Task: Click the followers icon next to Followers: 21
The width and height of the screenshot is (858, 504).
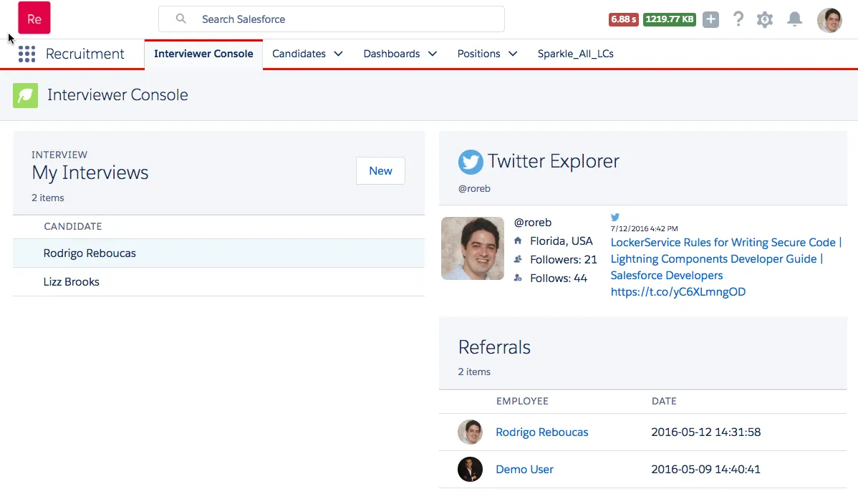Action: tap(518, 259)
